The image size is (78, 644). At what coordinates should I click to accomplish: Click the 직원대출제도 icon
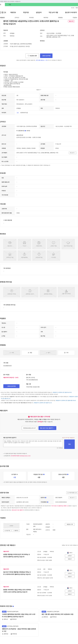[24, 255]
